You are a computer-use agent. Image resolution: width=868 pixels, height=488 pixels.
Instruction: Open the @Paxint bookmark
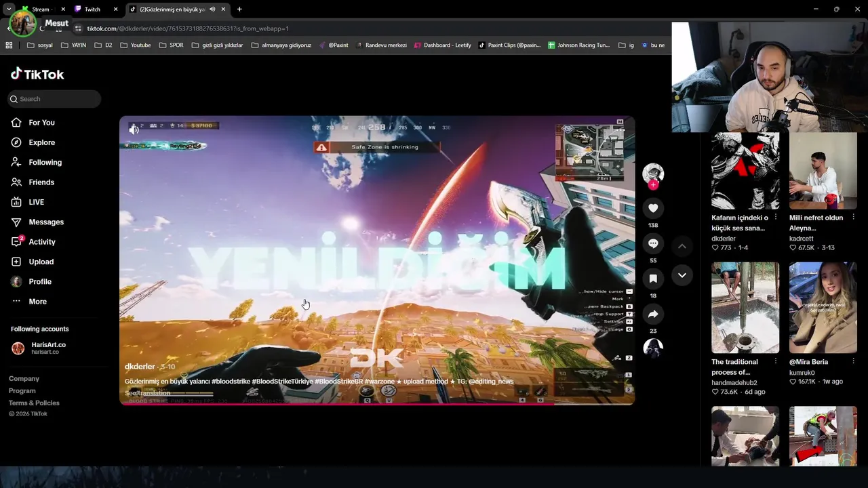pos(334,45)
